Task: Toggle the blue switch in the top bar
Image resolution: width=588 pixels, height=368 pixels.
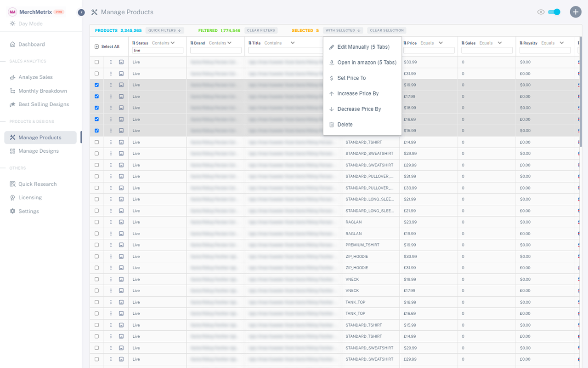Action: pos(554,12)
